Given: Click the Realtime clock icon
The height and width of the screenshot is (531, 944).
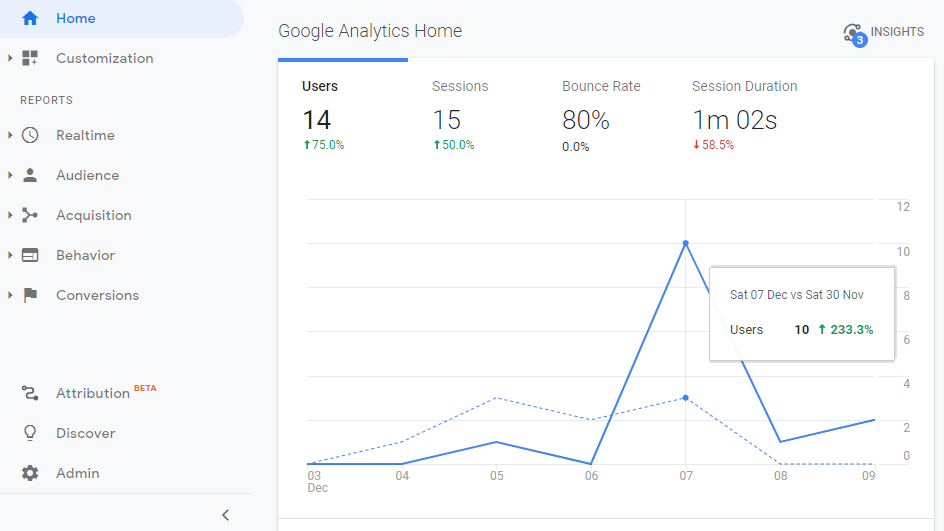Looking at the screenshot, I should [x=30, y=135].
